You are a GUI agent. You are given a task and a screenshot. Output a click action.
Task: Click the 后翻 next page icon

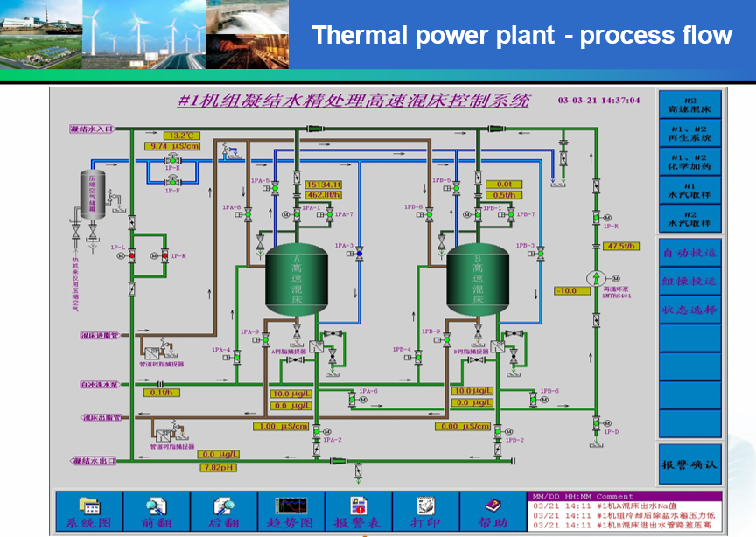tap(223, 506)
